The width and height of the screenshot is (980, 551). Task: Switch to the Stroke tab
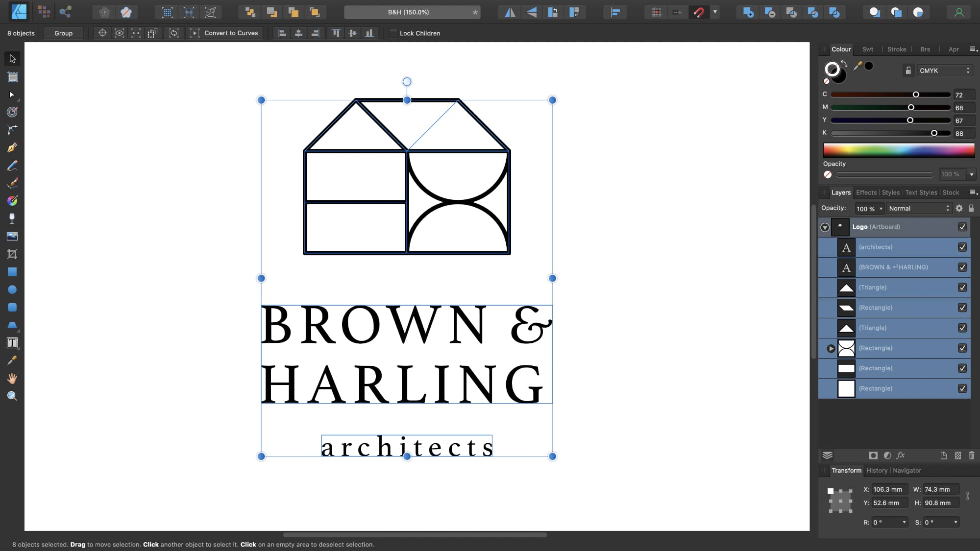(x=897, y=48)
